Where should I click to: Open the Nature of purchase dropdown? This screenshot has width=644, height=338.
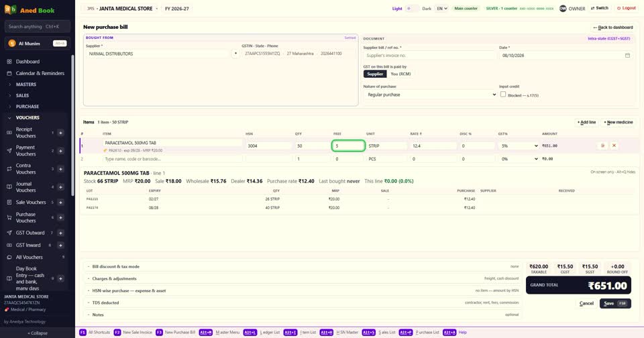click(x=430, y=95)
